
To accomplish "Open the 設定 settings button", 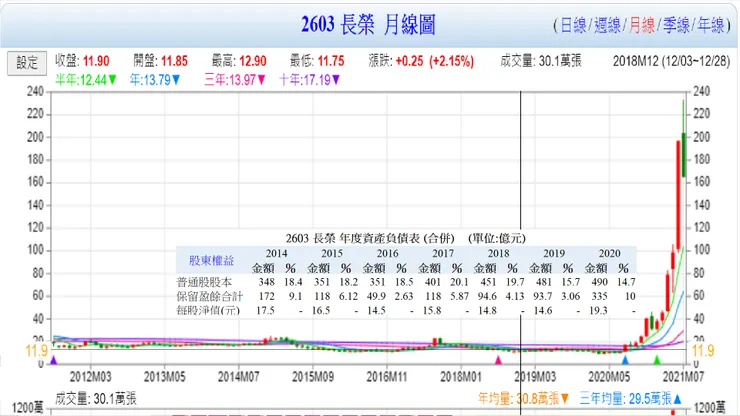I will [27, 63].
